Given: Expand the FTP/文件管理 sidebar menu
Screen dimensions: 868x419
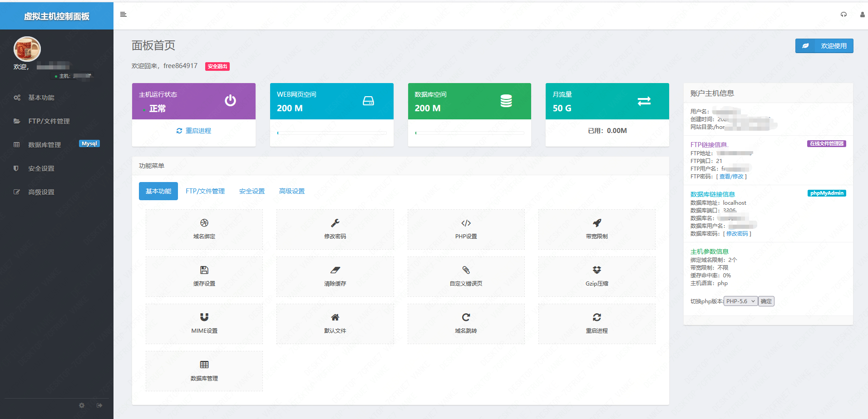Looking at the screenshot, I should (49, 121).
